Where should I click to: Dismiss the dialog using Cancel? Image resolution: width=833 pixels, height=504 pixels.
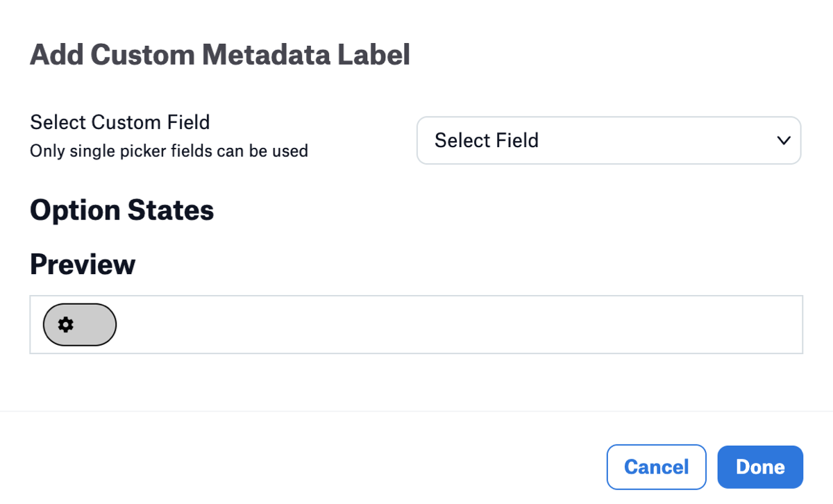(657, 467)
